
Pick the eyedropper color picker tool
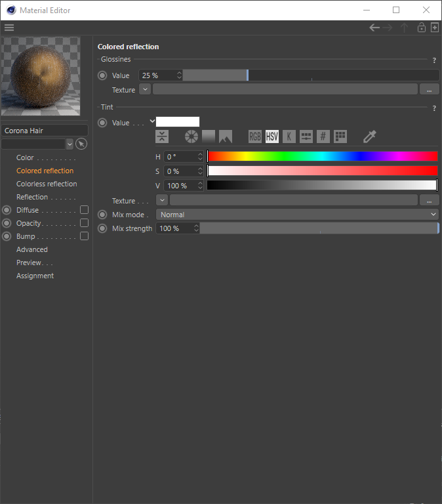(369, 136)
